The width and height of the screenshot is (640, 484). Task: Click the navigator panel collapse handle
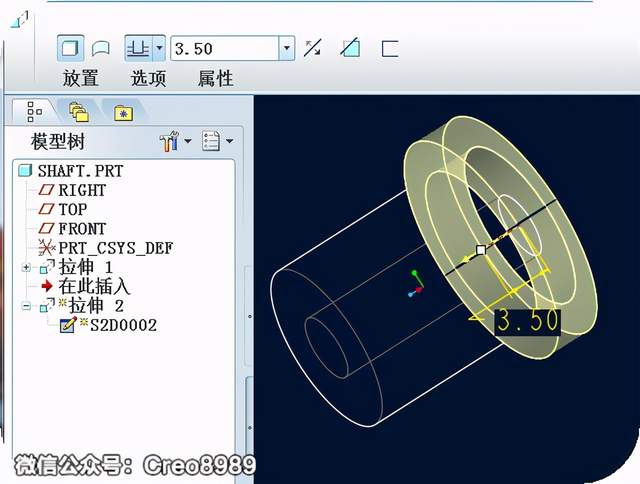(x=249, y=316)
